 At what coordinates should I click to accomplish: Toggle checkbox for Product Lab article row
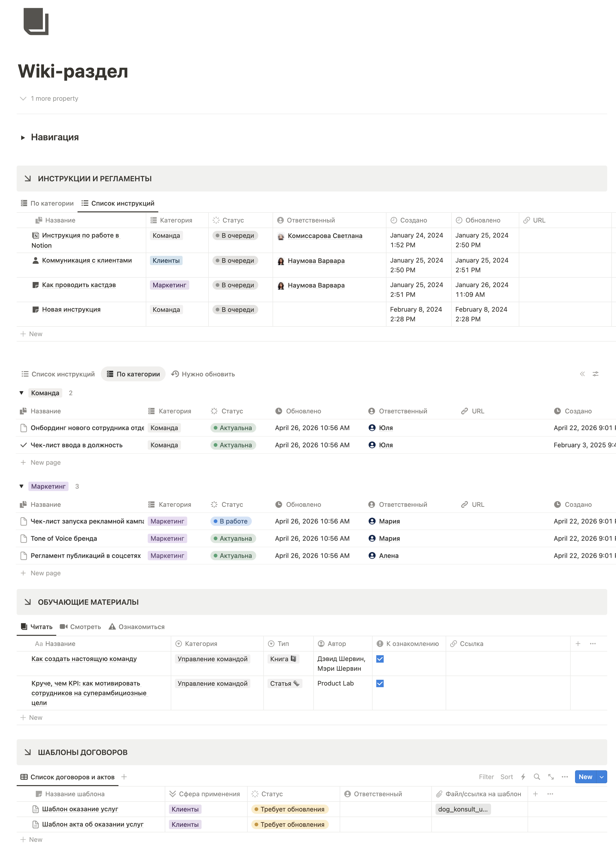pos(380,683)
